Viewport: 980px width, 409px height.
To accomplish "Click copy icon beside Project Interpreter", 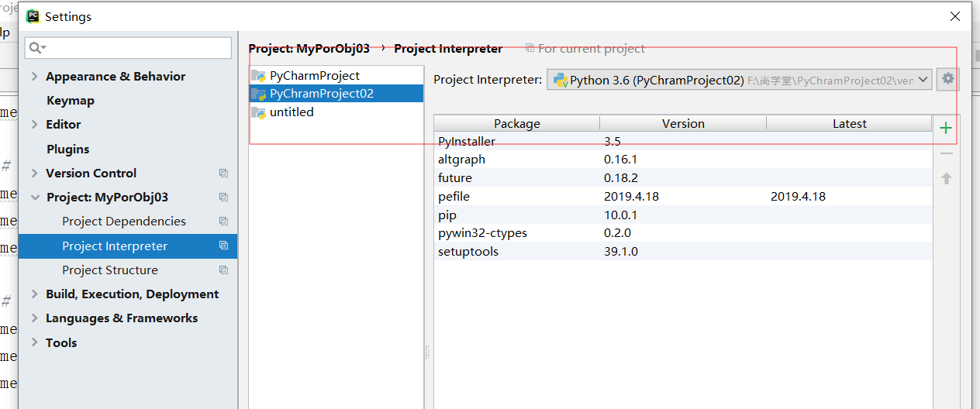I will coord(223,246).
